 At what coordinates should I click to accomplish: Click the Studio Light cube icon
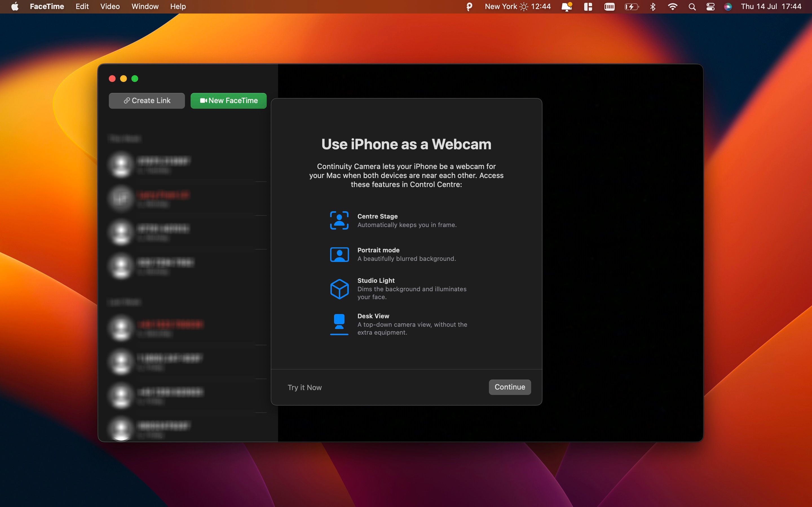click(339, 289)
